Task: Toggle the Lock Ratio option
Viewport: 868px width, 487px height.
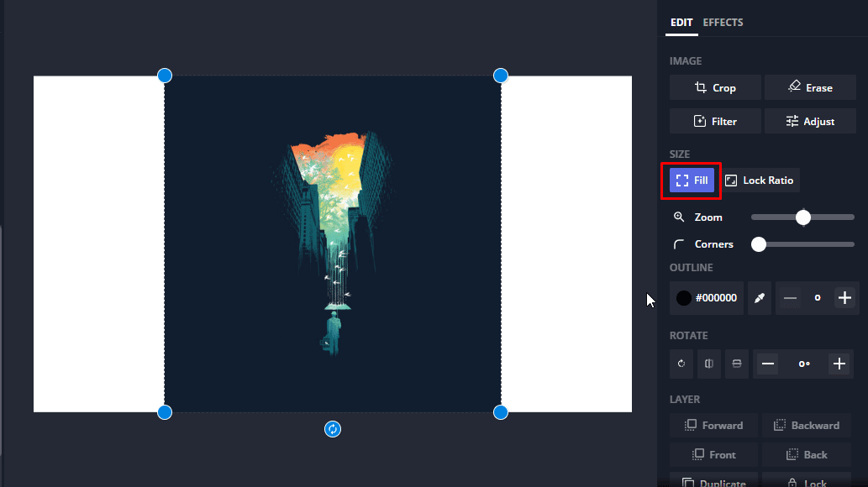Action: click(760, 181)
